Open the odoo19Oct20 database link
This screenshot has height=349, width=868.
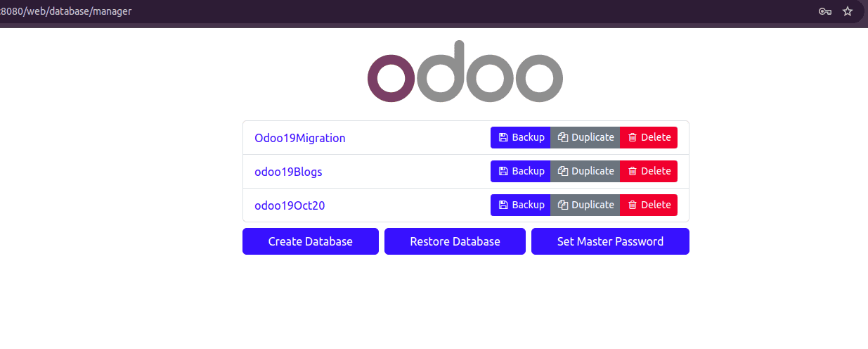pos(290,205)
